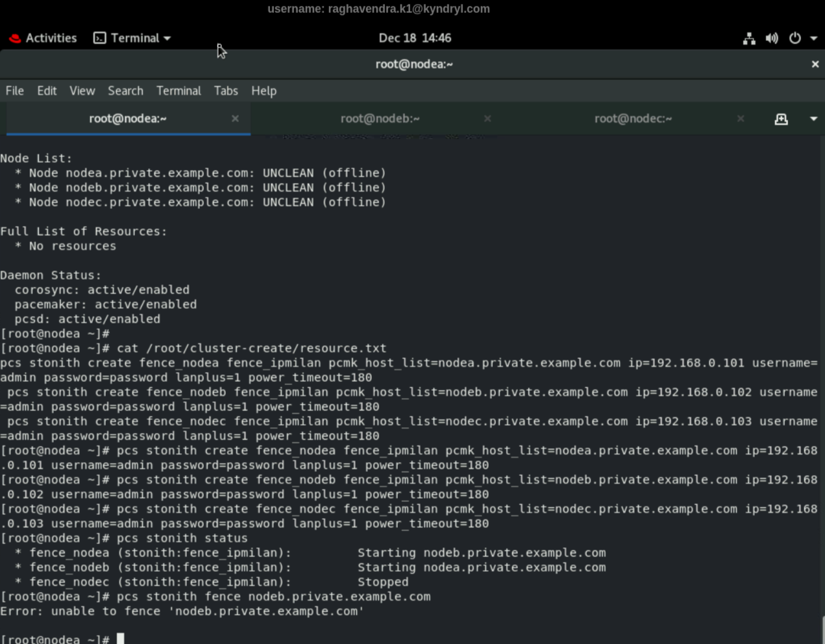825x644 pixels.
Task: Click the power icon in top bar
Action: pyautogui.click(x=794, y=38)
